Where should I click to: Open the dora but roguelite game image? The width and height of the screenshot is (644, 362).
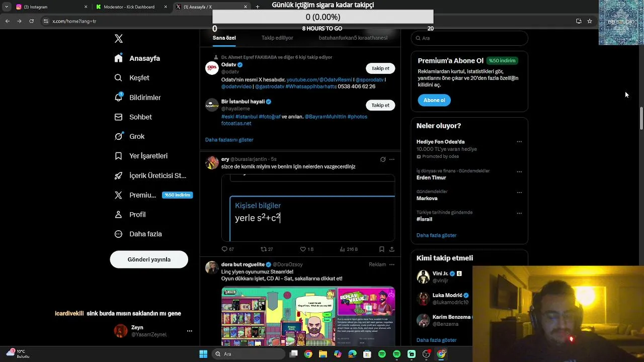308,316
